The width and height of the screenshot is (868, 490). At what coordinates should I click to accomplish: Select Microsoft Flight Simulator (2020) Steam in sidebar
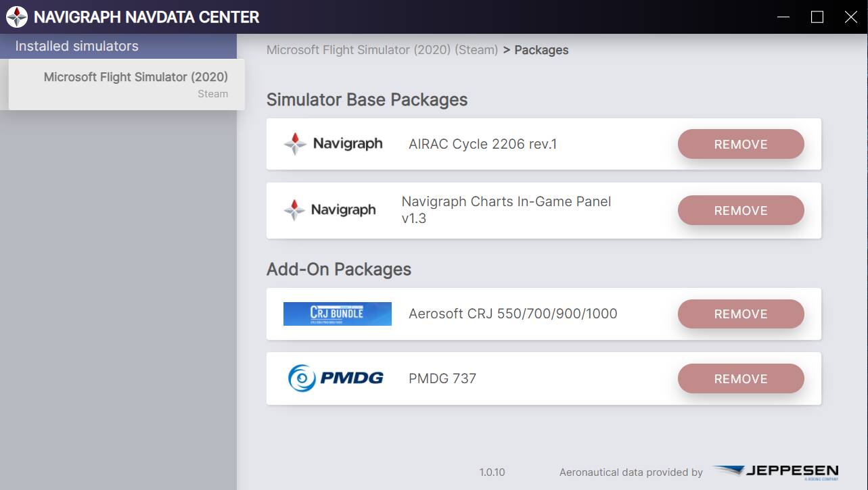pyautogui.click(x=127, y=84)
